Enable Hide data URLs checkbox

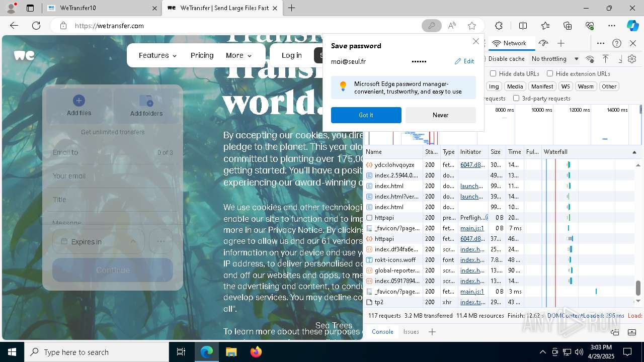pyautogui.click(x=493, y=73)
